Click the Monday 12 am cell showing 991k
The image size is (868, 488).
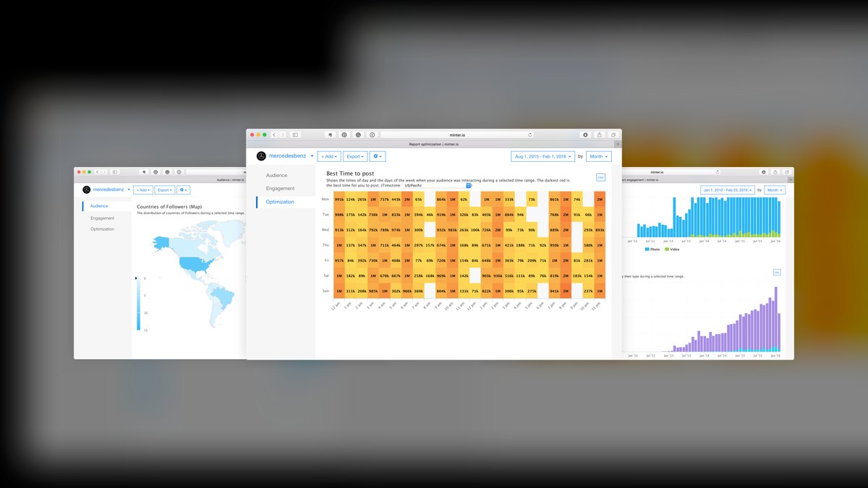(339, 199)
